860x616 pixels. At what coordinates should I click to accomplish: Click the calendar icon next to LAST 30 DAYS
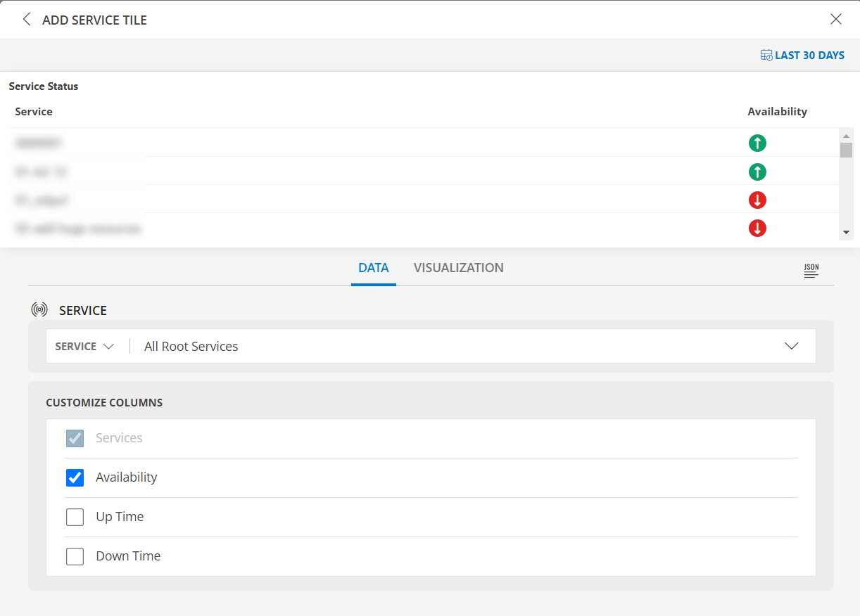[765, 54]
